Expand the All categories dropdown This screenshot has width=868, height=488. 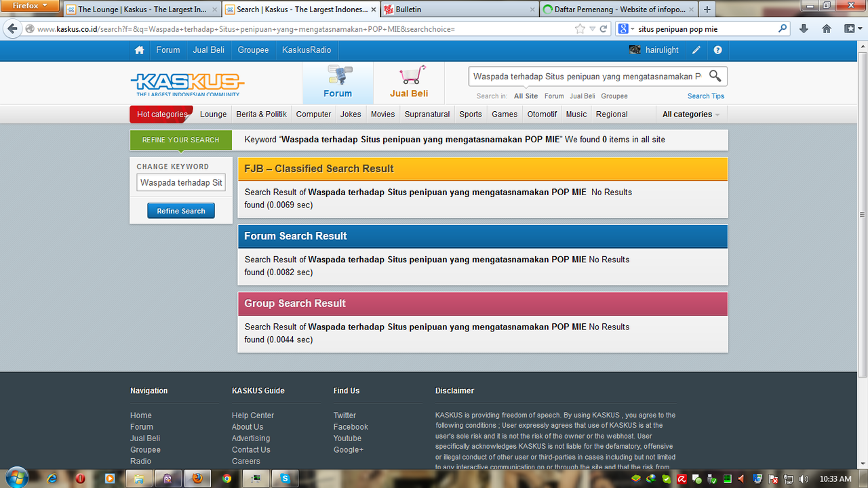coord(691,114)
